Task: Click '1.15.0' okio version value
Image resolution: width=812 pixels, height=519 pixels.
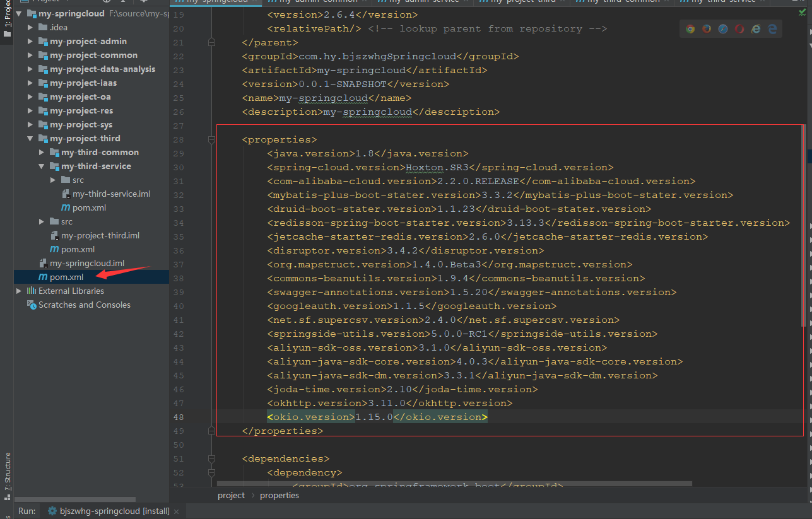Action: click(374, 417)
